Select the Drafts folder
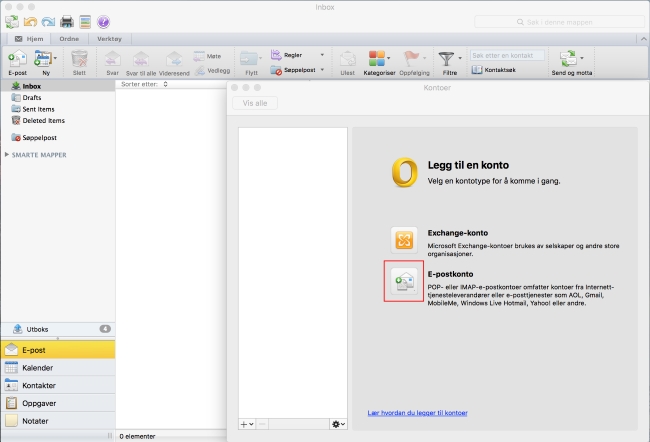 click(x=58, y=97)
